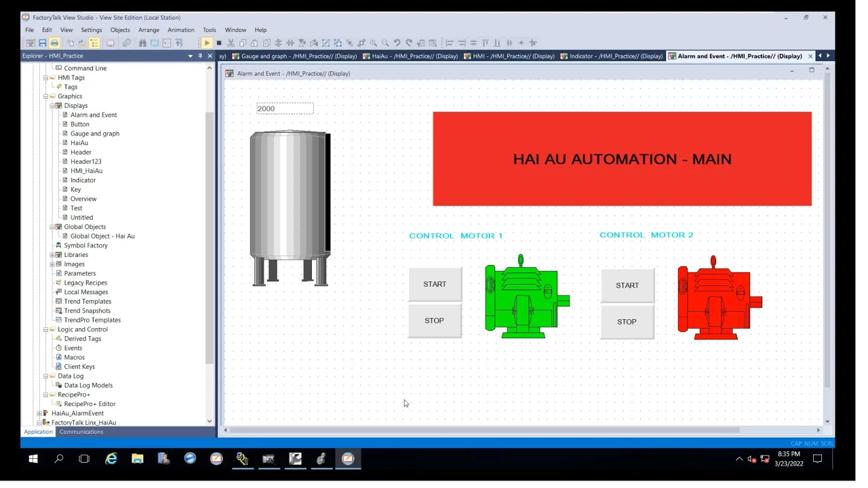This screenshot has width=868, height=488.
Task: Switch to the Gauge and graph tab
Action: pos(294,56)
